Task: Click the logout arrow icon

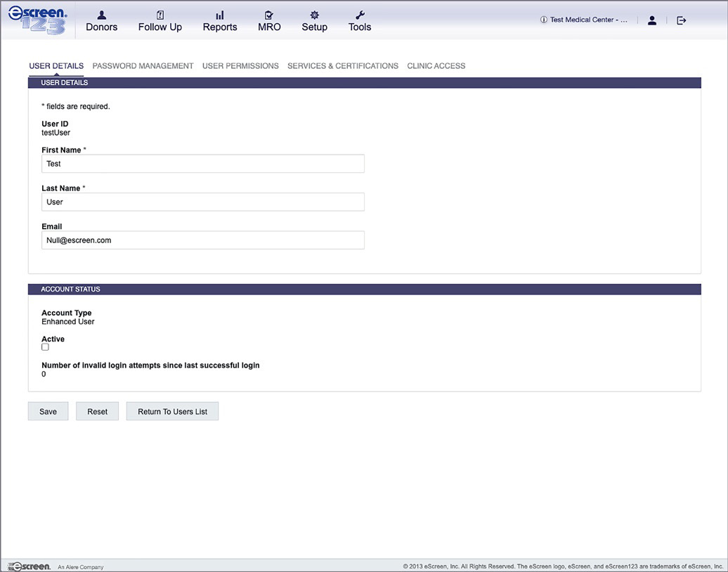Action: (x=681, y=20)
